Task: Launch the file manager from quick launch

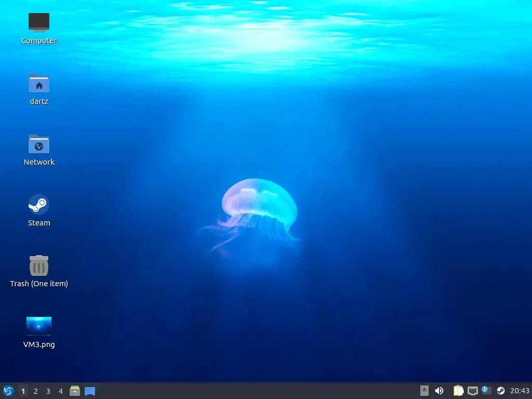Action: click(75, 391)
